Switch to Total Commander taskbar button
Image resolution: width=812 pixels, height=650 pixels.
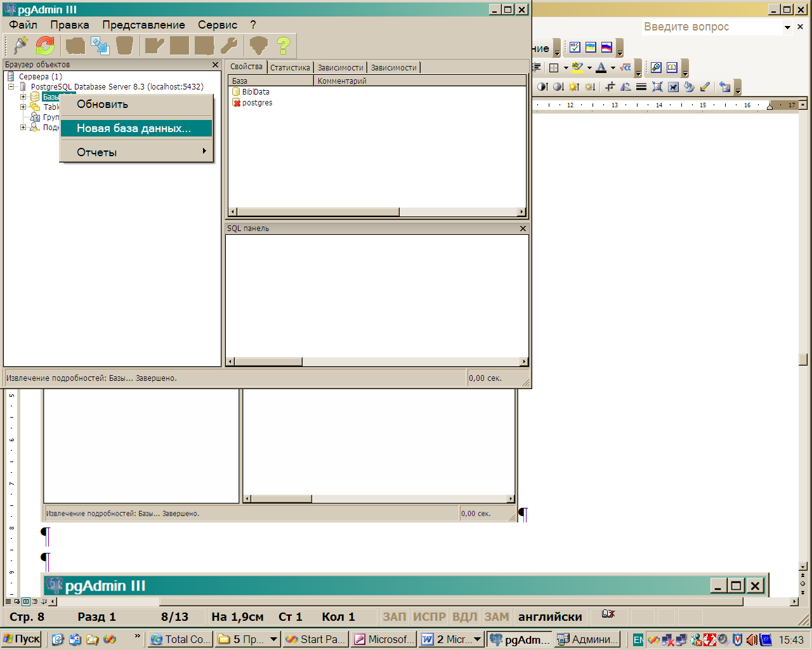point(180,639)
